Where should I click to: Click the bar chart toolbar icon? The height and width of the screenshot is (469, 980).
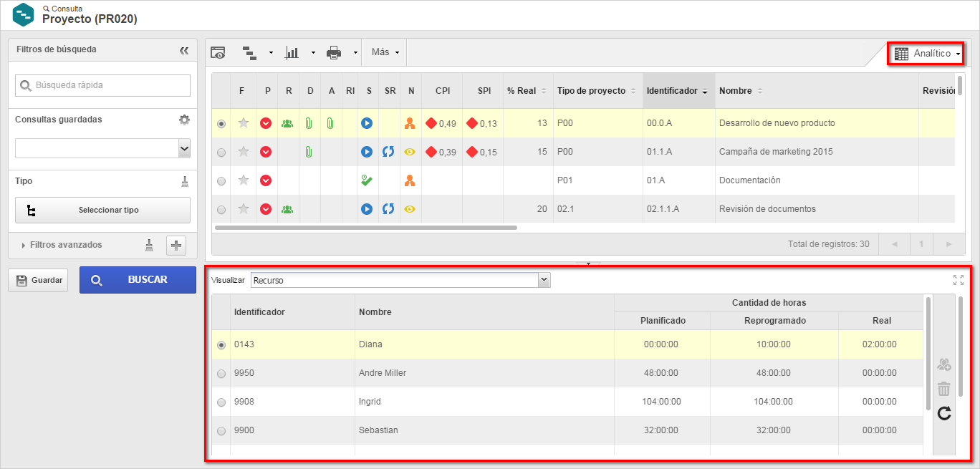tap(292, 52)
